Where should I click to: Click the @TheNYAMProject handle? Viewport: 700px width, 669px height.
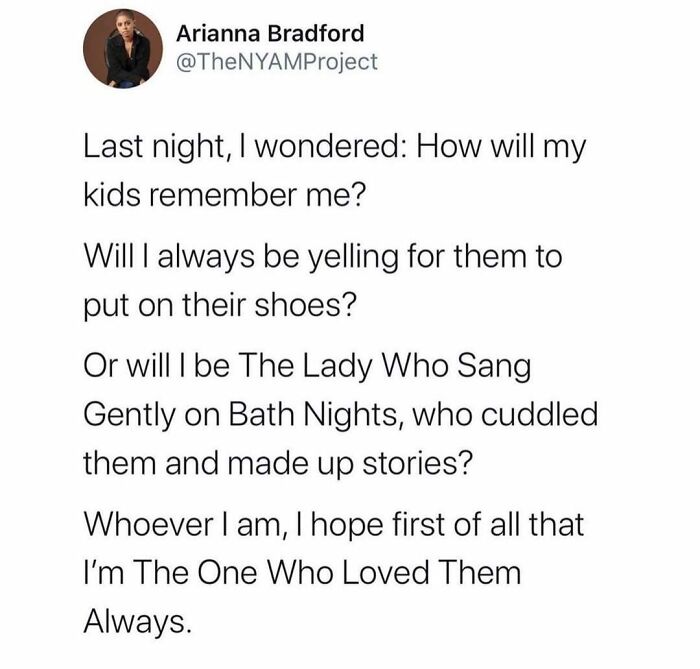click(x=277, y=62)
